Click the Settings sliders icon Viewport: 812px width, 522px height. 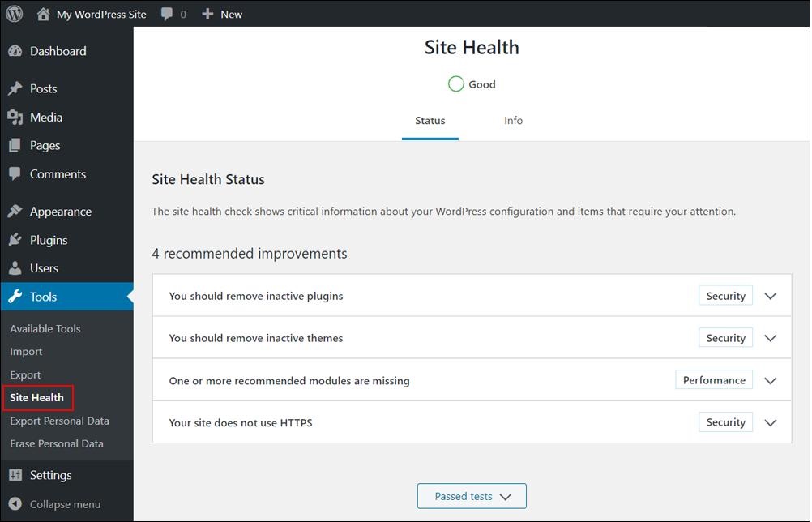(x=15, y=475)
